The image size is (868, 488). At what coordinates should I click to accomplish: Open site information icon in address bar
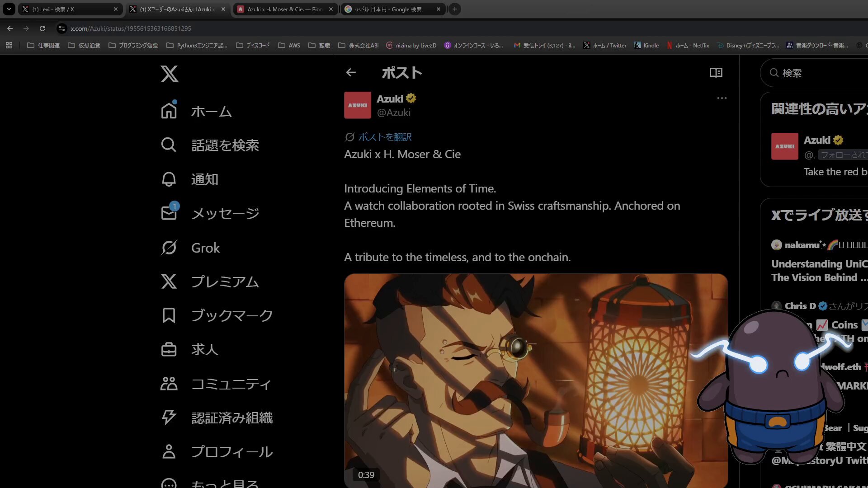point(62,28)
